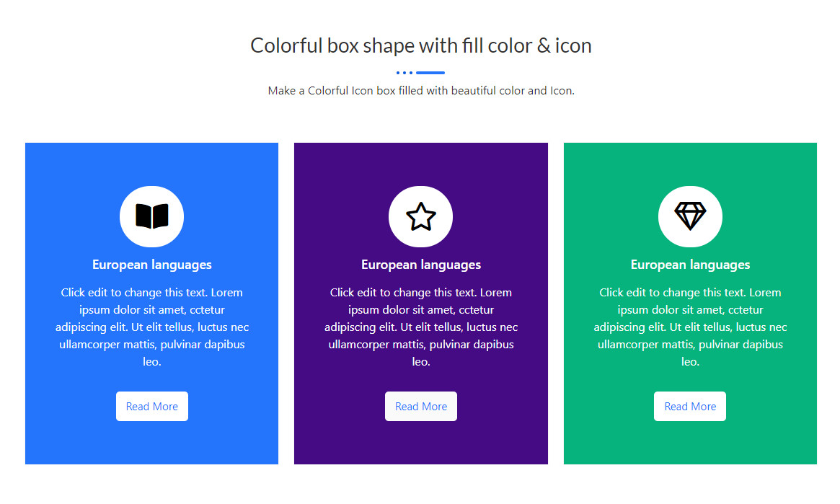
Task: Click the Lorem ipsum paragraph in purple box
Action: tap(421, 327)
